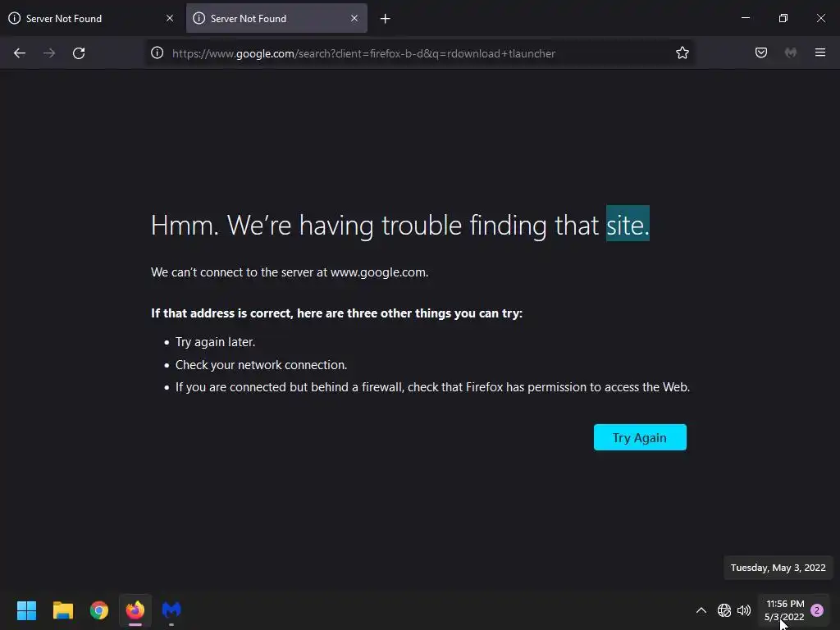Close the first Server Not Found tab
Image resolution: width=840 pixels, height=630 pixels.
pos(170,18)
